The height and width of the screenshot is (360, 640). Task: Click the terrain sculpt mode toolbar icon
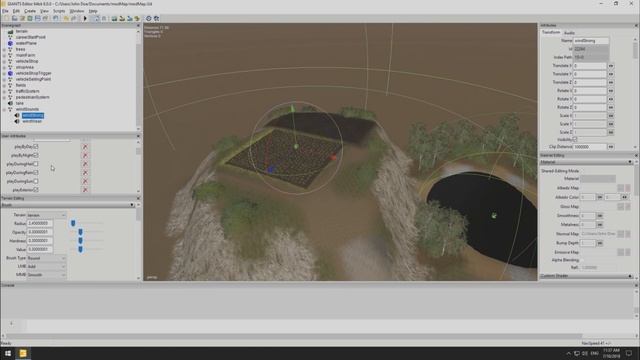click(114, 18)
